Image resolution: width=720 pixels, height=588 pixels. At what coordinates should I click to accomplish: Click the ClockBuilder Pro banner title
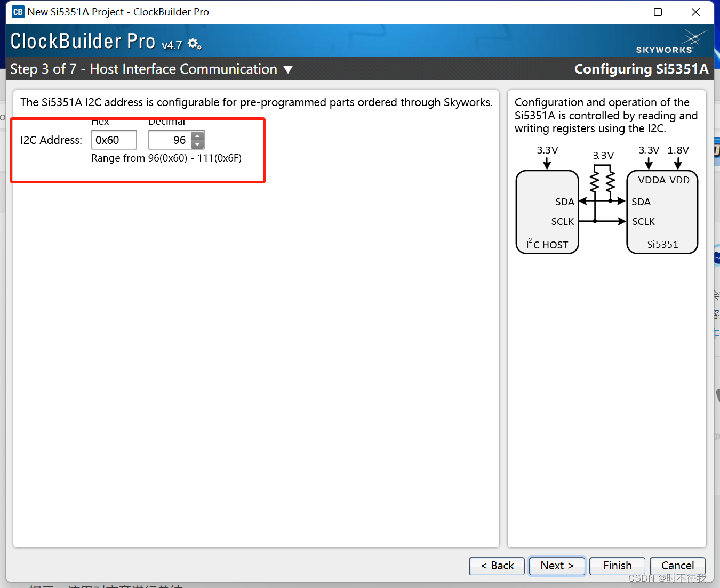[x=83, y=42]
